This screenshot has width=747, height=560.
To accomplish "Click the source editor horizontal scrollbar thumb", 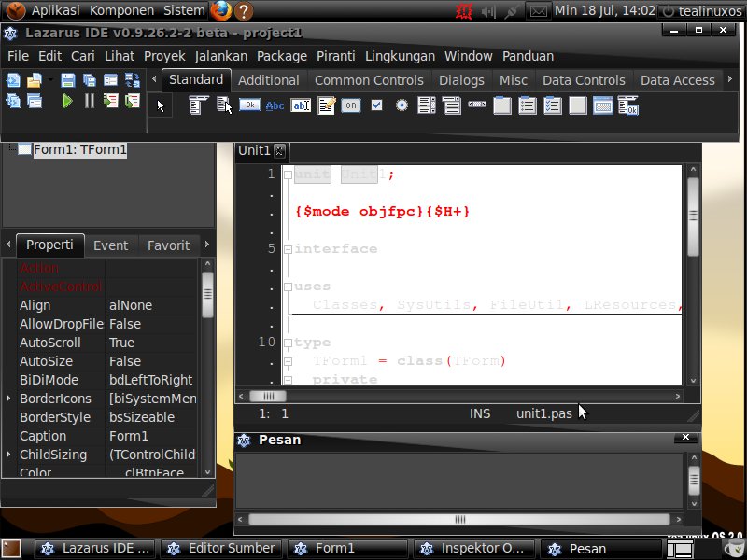I will 268,396.
